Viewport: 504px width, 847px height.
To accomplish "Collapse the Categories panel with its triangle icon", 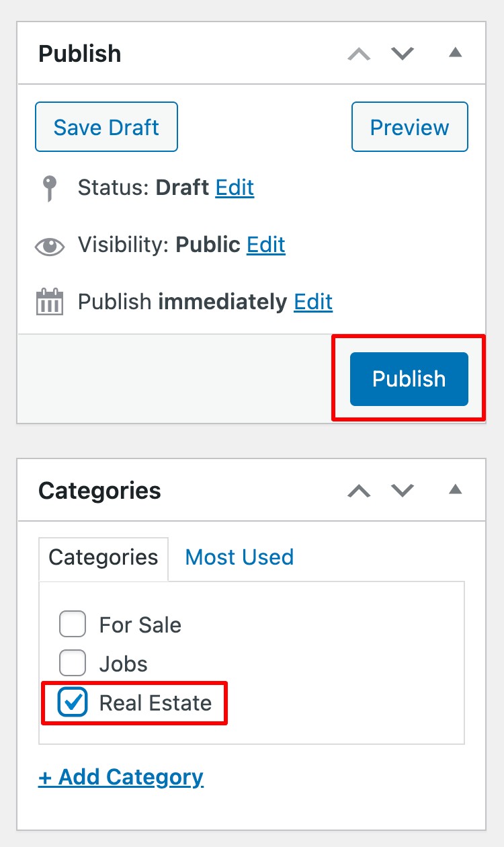I will coord(455,490).
